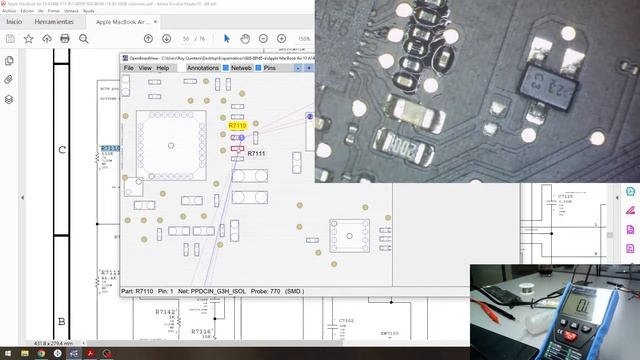Screen dimensions: 640x360
Task: Open the Archivo menu
Action: click(x=9, y=11)
